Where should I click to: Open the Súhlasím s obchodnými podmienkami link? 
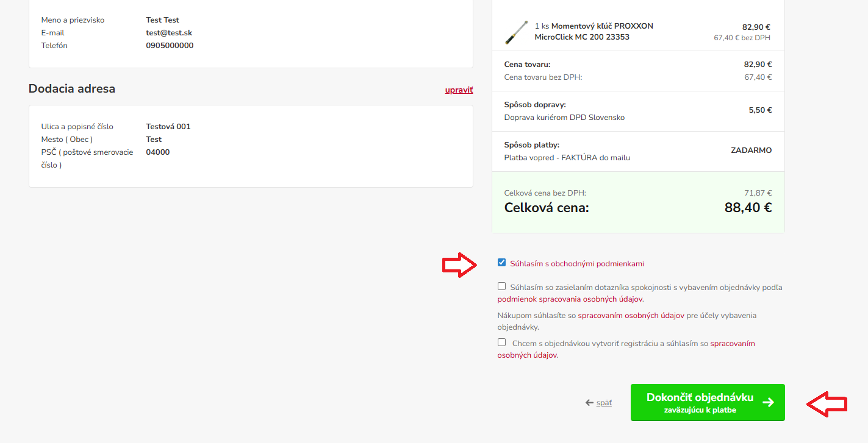click(x=576, y=264)
